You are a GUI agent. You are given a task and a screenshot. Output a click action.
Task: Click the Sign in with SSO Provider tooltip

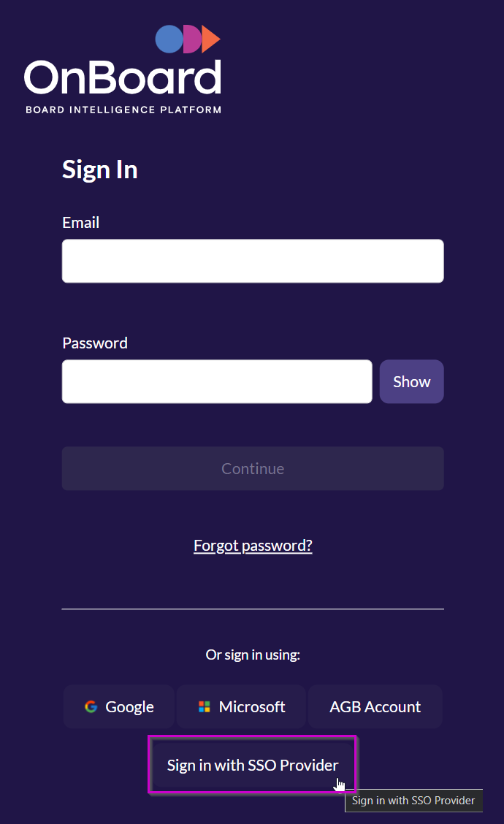point(413,801)
